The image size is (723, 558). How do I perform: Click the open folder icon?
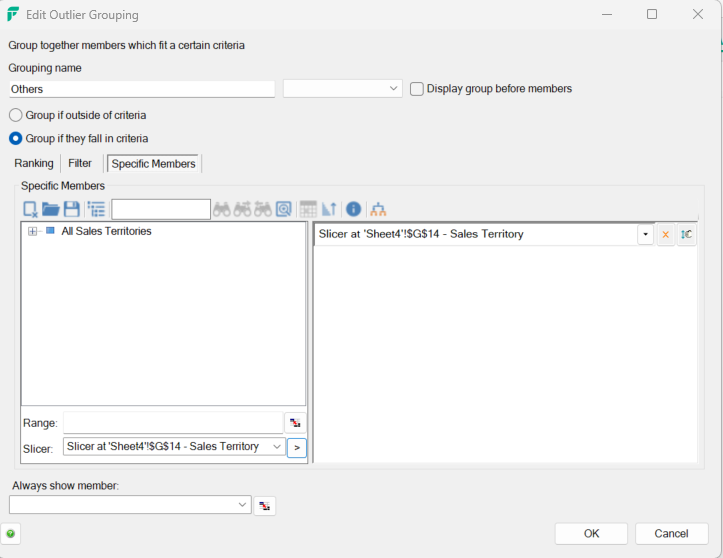pyautogui.click(x=51, y=209)
